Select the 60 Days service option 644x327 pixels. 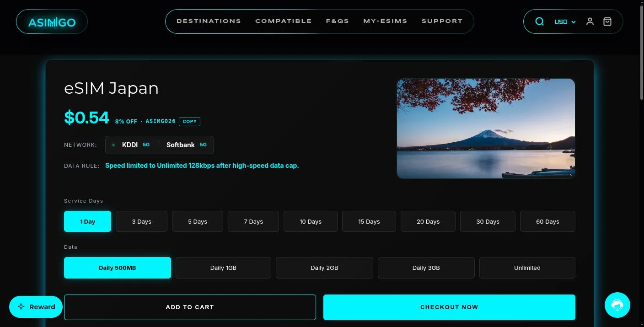pyautogui.click(x=547, y=221)
